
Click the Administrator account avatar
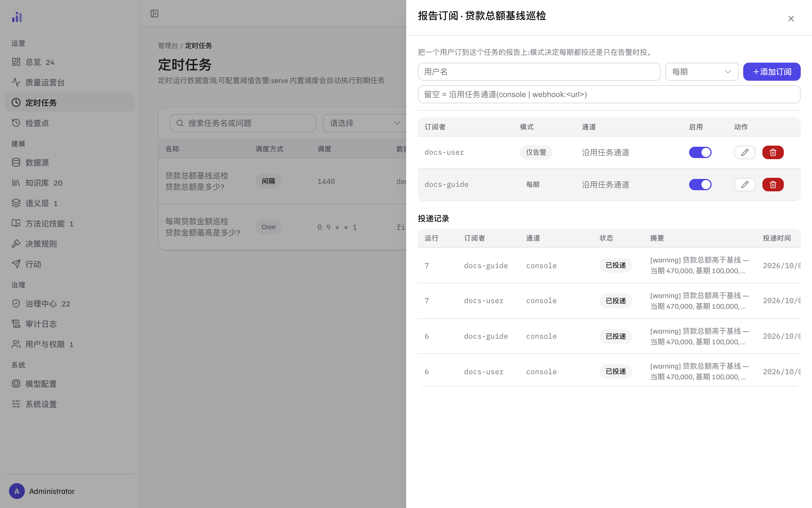pyautogui.click(x=17, y=491)
